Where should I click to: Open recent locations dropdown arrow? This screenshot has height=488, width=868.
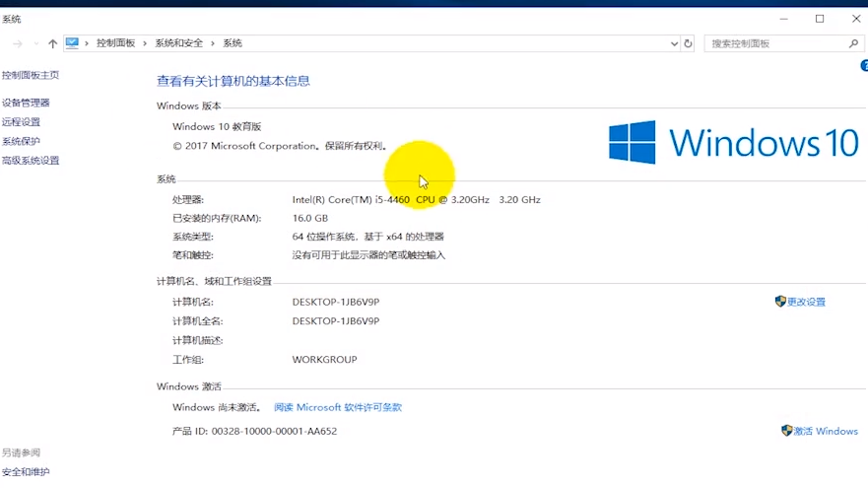[x=36, y=43]
